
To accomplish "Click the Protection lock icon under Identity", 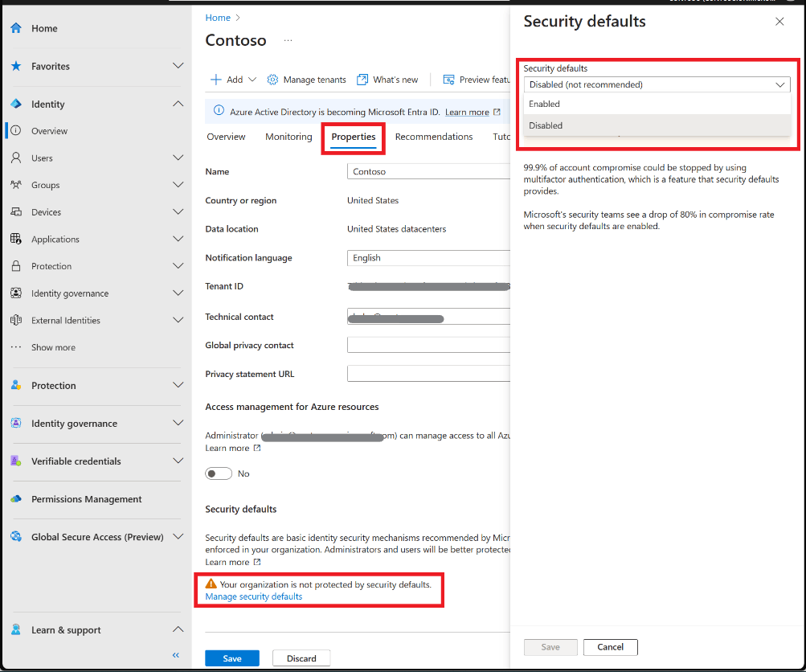I will click(16, 266).
